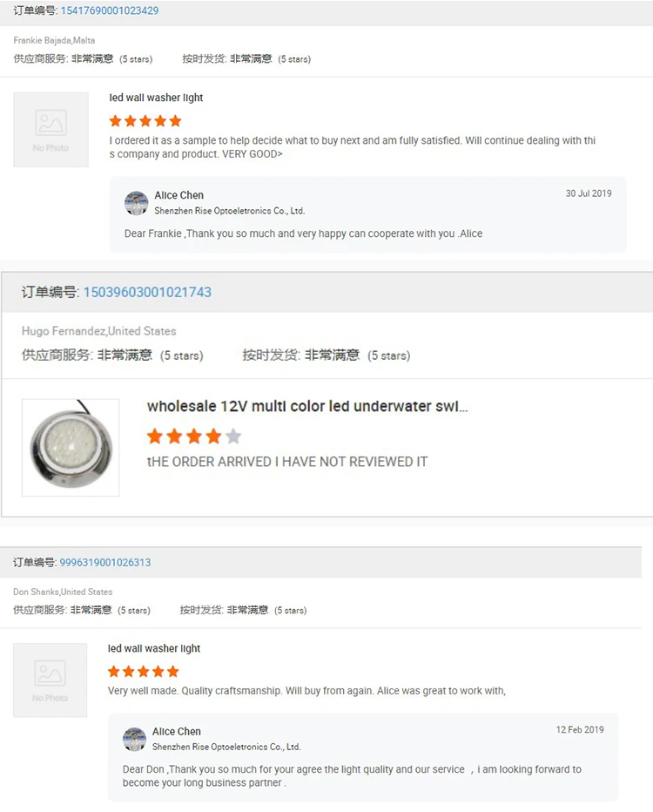The image size is (653, 812).
Task: Click the grey fifth star on Hugo's review
Action: pyautogui.click(x=232, y=436)
